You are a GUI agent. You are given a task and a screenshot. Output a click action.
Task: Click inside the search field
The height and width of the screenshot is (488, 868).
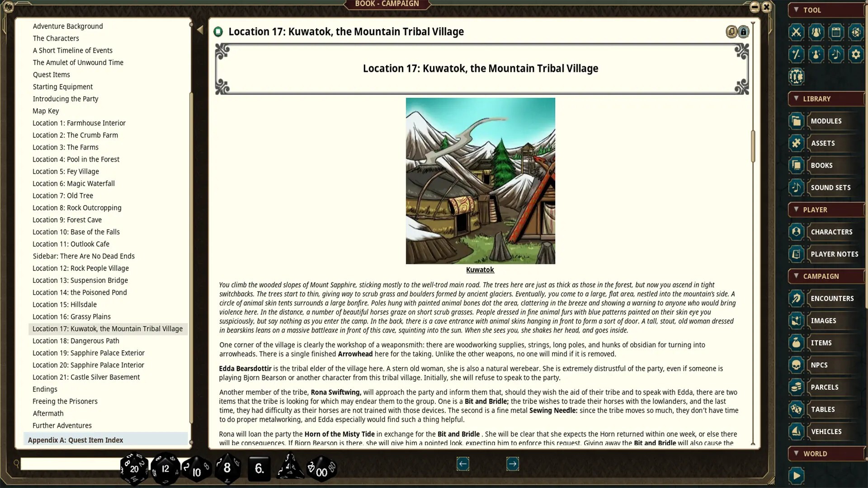click(68, 464)
